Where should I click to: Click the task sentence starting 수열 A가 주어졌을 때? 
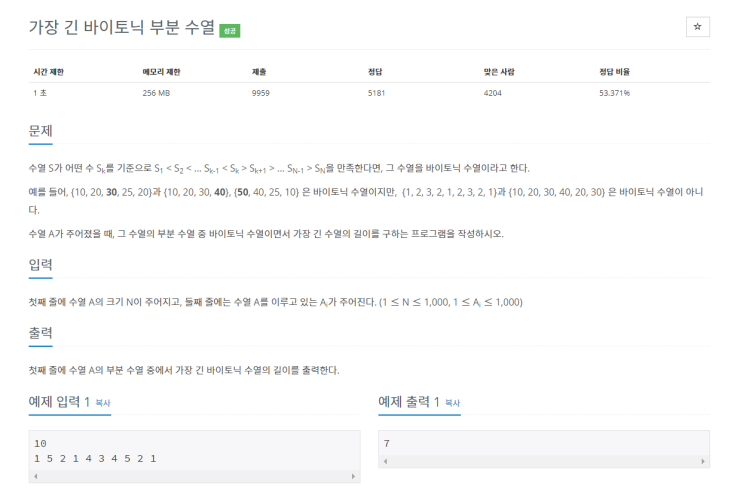pos(266,234)
